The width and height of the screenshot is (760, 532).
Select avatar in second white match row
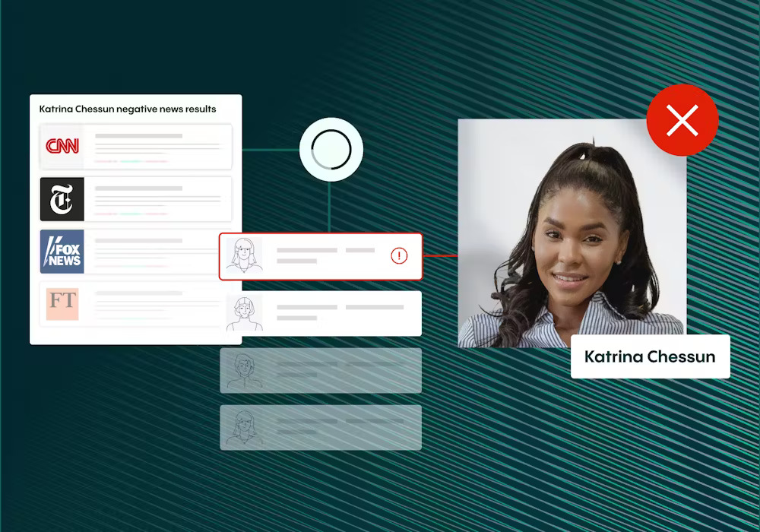(244, 313)
